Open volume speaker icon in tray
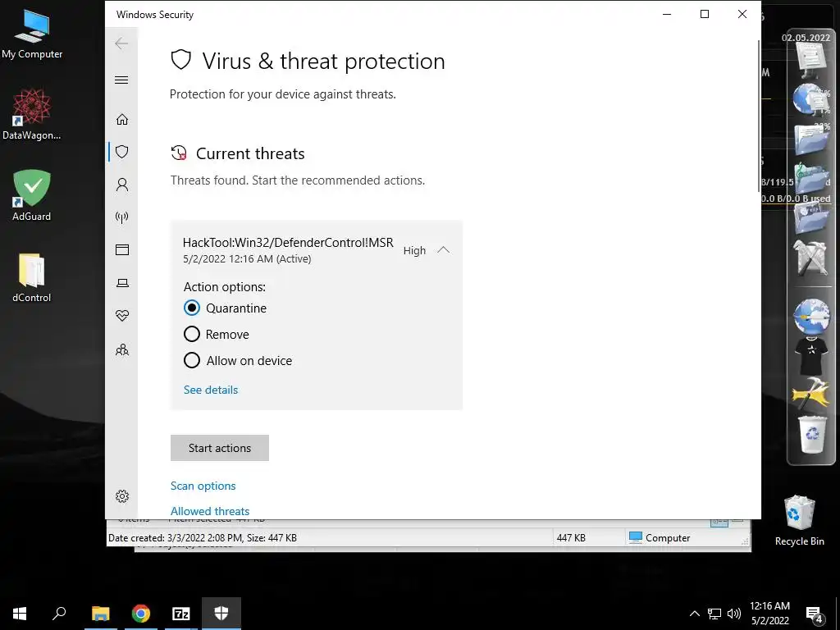This screenshot has height=630, width=840. (x=734, y=614)
